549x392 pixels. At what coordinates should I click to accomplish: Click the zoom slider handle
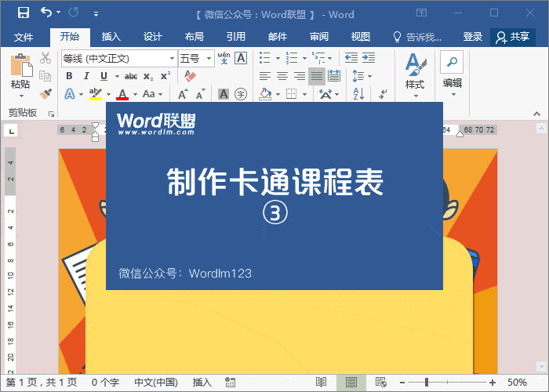(427, 383)
